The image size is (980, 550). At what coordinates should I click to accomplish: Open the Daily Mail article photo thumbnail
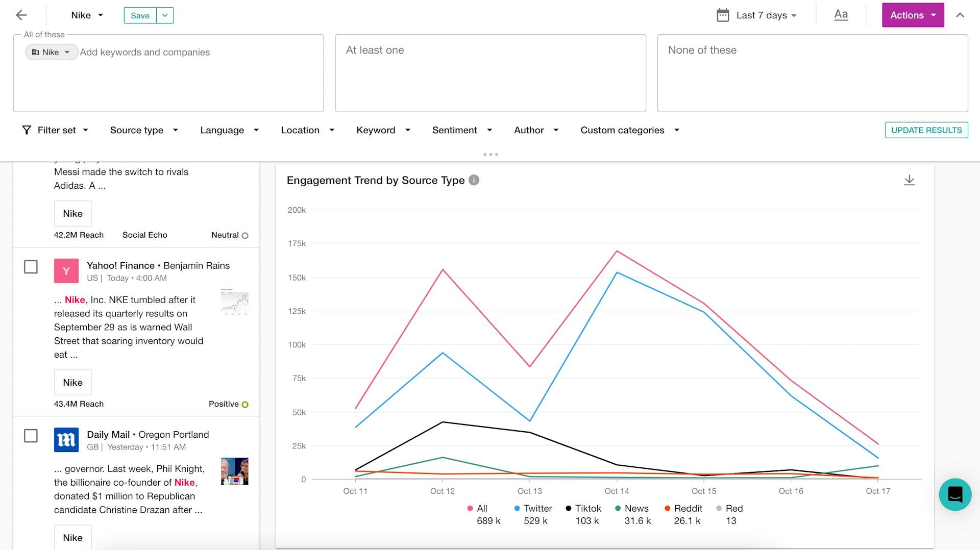pos(234,471)
